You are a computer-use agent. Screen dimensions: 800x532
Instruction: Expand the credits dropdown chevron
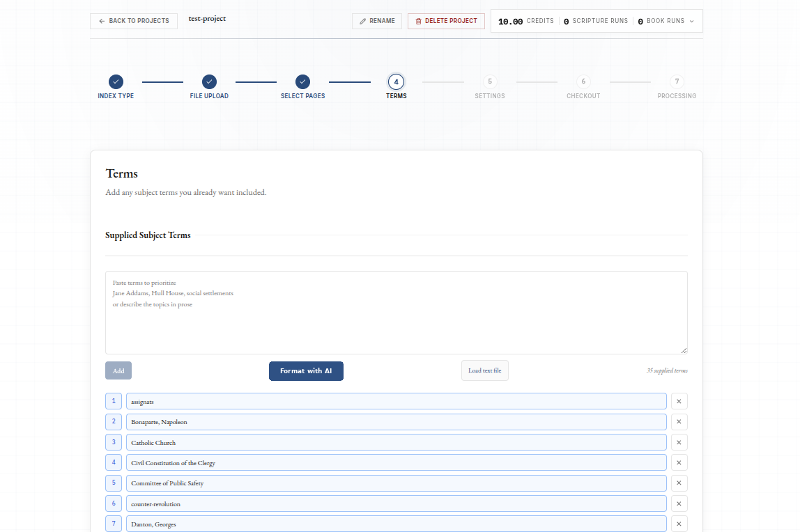pos(692,22)
